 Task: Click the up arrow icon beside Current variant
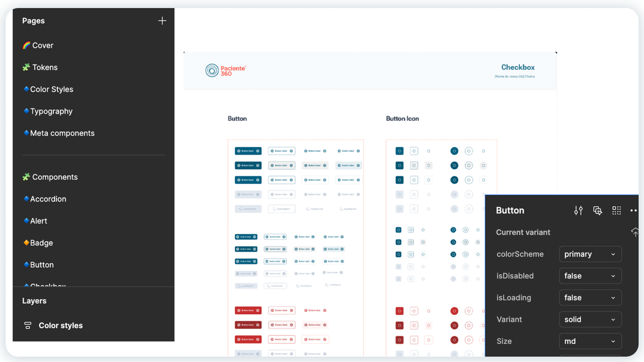pos(635,232)
